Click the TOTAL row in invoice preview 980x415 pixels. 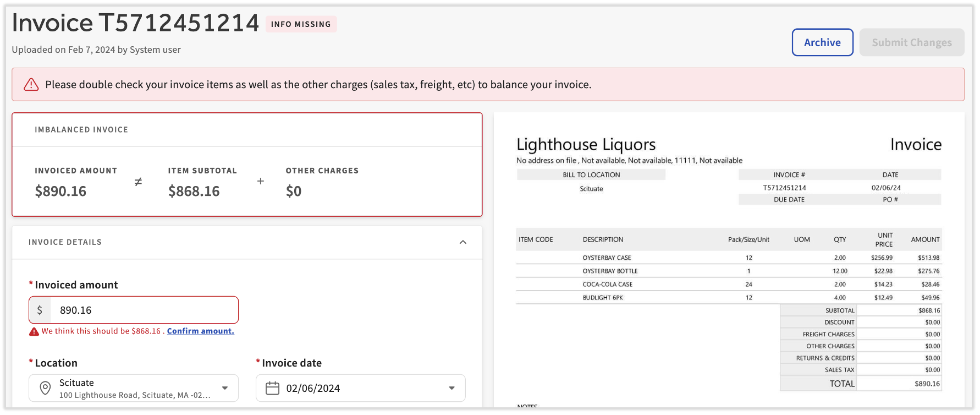click(860, 384)
